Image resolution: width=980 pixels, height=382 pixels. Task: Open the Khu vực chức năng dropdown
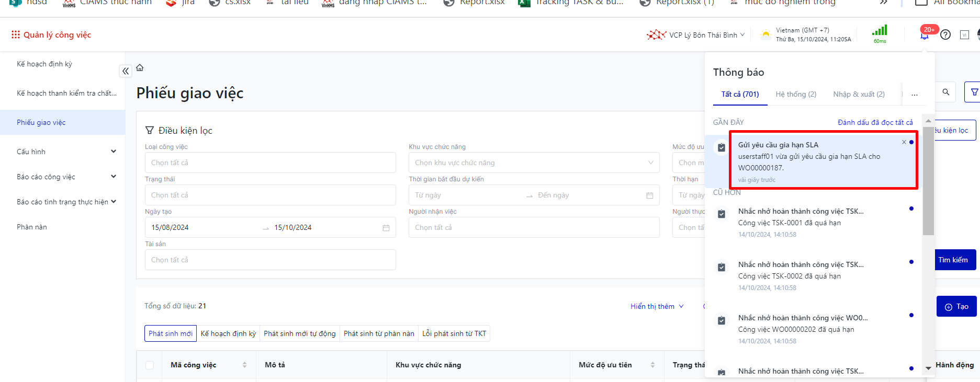point(534,163)
